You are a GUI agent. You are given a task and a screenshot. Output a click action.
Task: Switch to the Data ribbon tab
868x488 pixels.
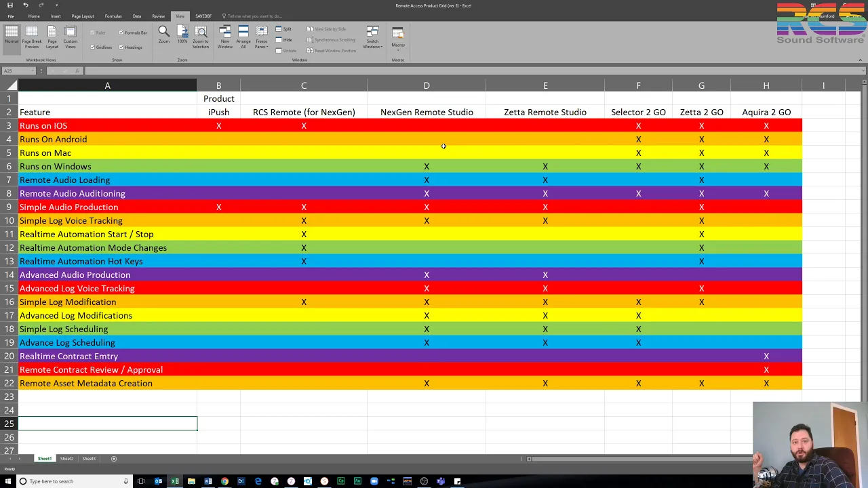tap(137, 16)
